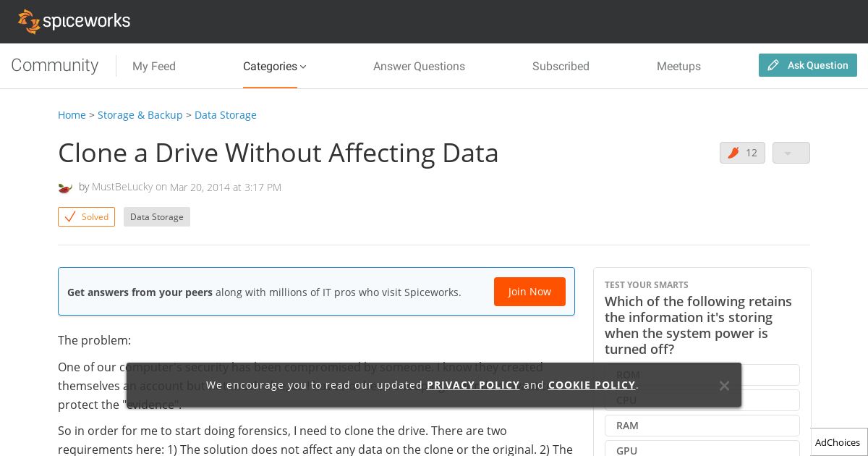The image size is (868, 456).
Task: Click MustBeLucky's chili pepper avatar
Action: point(65,187)
